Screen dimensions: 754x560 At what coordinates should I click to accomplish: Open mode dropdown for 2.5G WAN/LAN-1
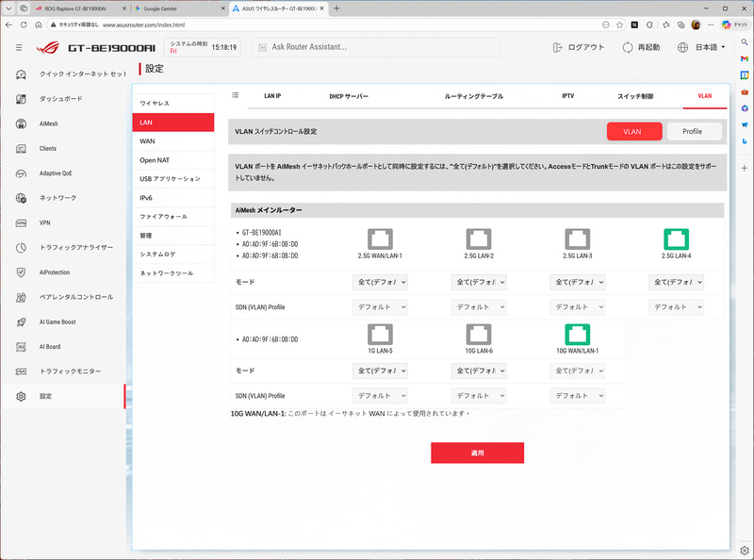click(x=380, y=283)
